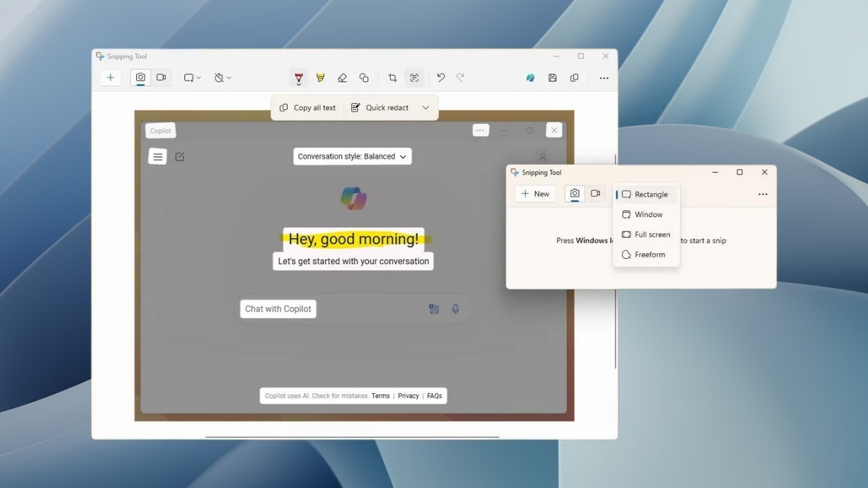
Task: Open FAQs link in Copilot footer
Action: [x=435, y=396]
